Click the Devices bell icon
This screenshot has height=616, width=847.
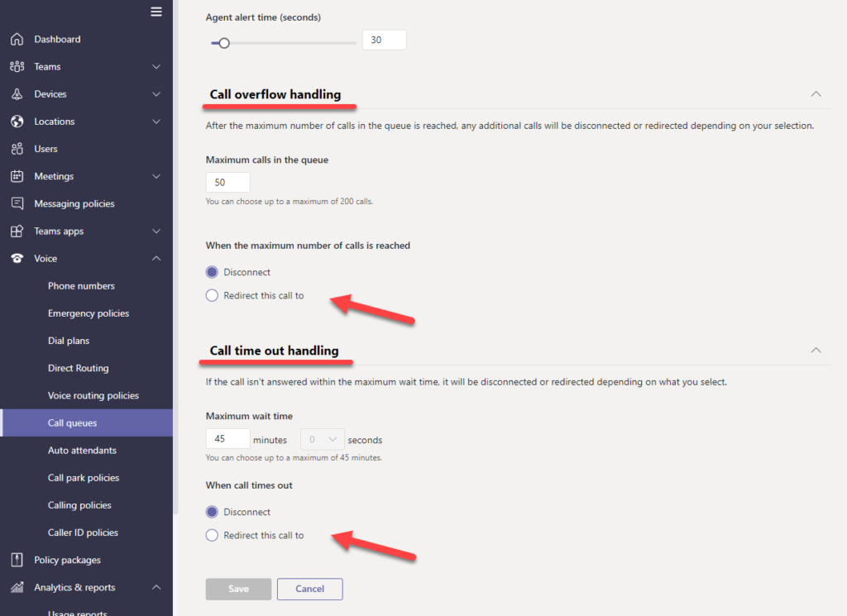tap(17, 94)
